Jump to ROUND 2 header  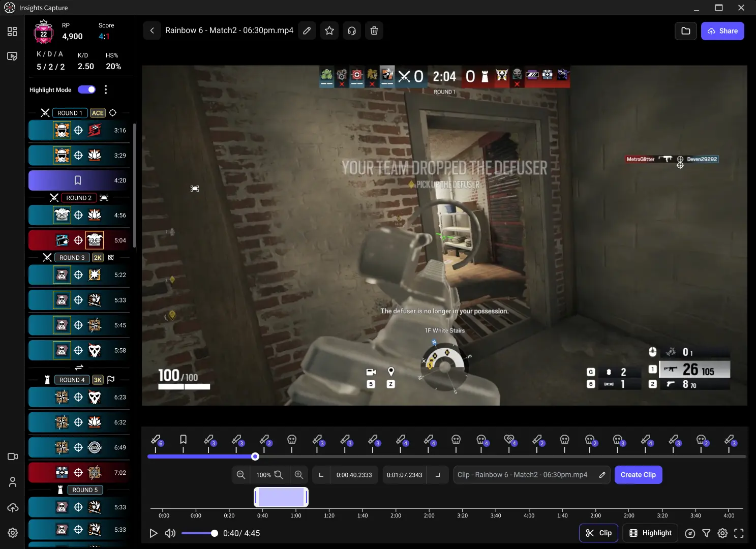point(79,198)
